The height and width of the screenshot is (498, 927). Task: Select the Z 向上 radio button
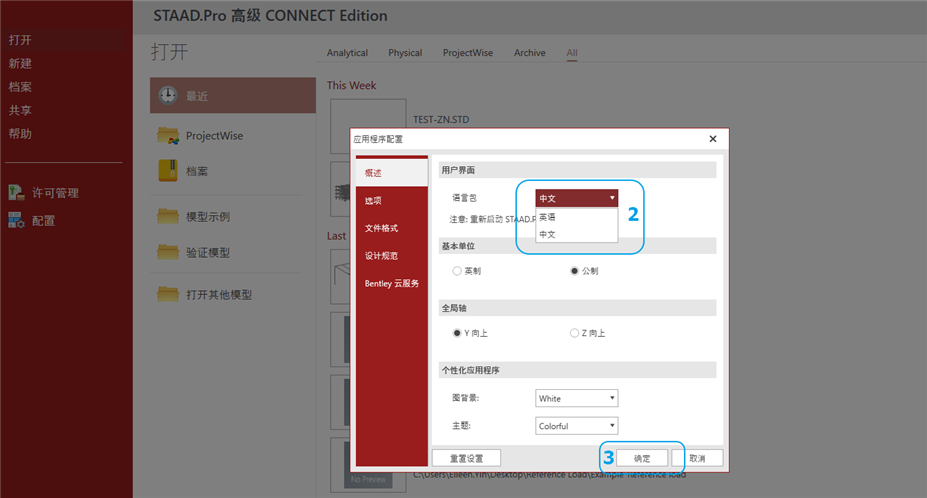click(x=574, y=333)
